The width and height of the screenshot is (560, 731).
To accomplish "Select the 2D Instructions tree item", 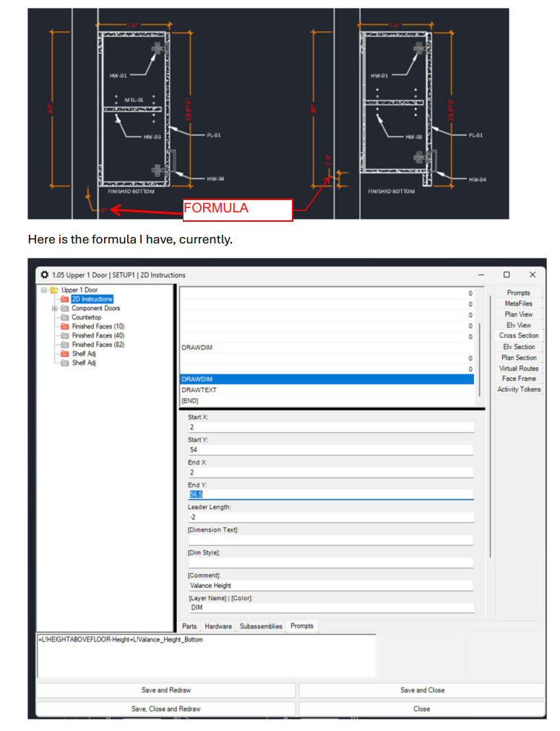I will [92, 299].
